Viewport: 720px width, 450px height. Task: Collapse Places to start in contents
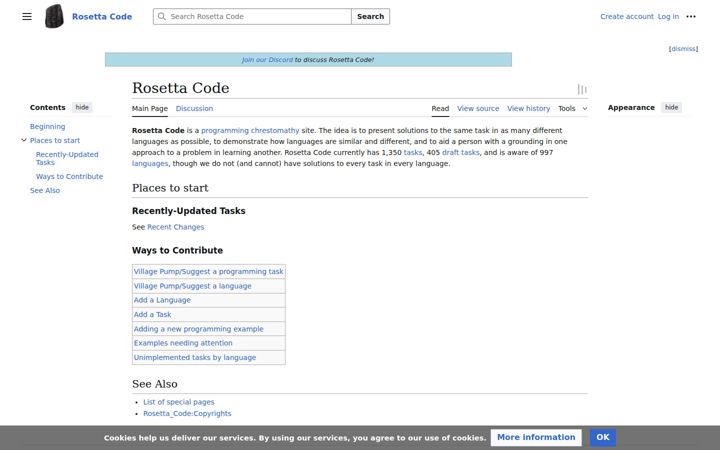point(24,140)
